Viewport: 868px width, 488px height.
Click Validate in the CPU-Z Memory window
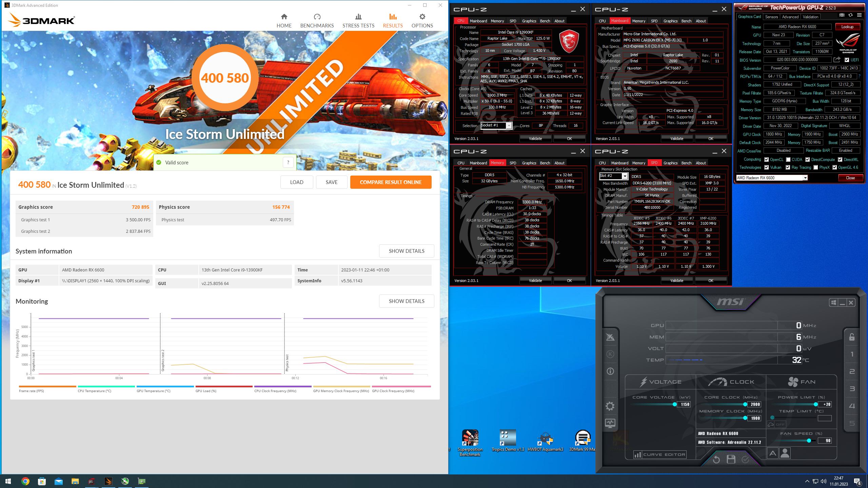[x=535, y=281]
